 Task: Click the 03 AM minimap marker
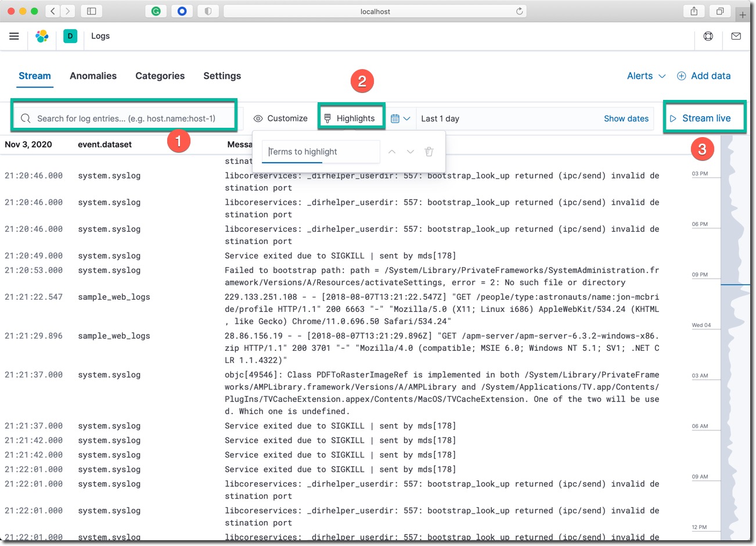(700, 376)
